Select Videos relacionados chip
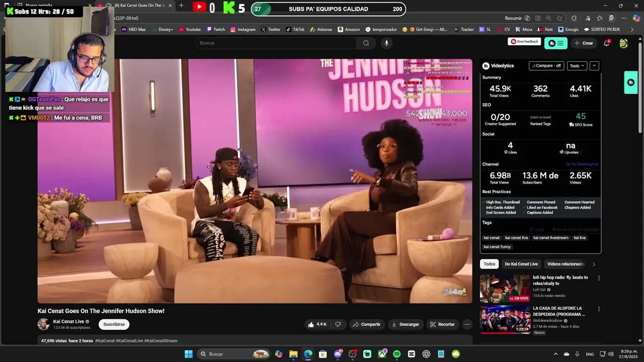The width and height of the screenshot is (644, 362). click(x=566, y=264)
